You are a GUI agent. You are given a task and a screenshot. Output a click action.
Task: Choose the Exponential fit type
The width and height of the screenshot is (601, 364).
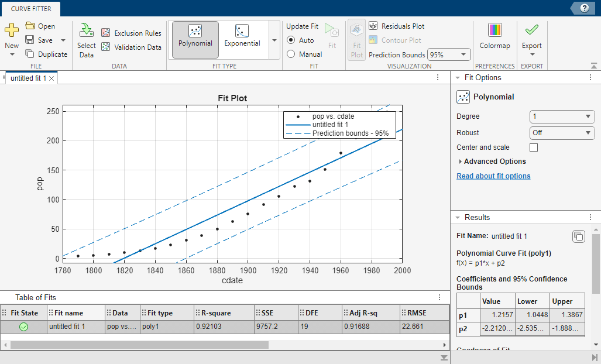click(242, 36)
